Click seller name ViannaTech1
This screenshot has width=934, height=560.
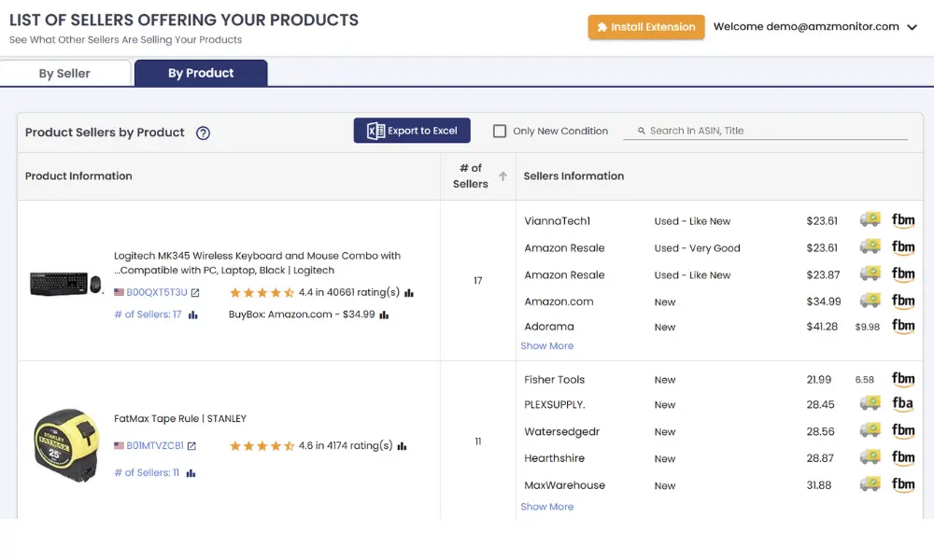tap(557, 221)
